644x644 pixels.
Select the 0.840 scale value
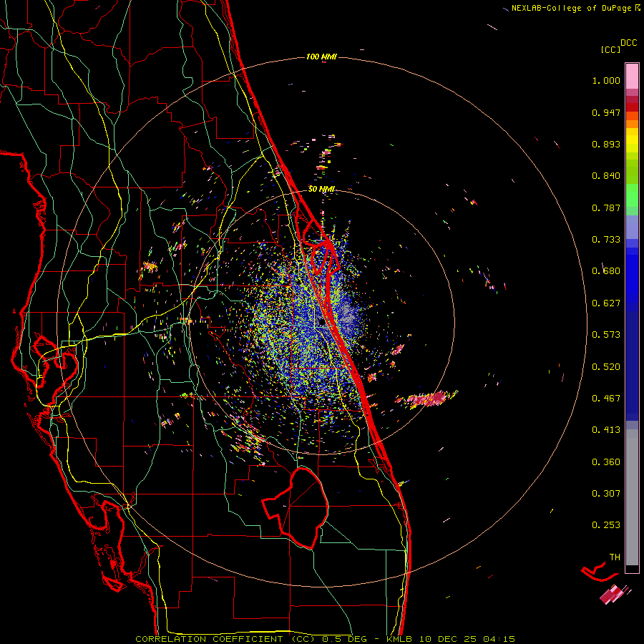[606, 176]
